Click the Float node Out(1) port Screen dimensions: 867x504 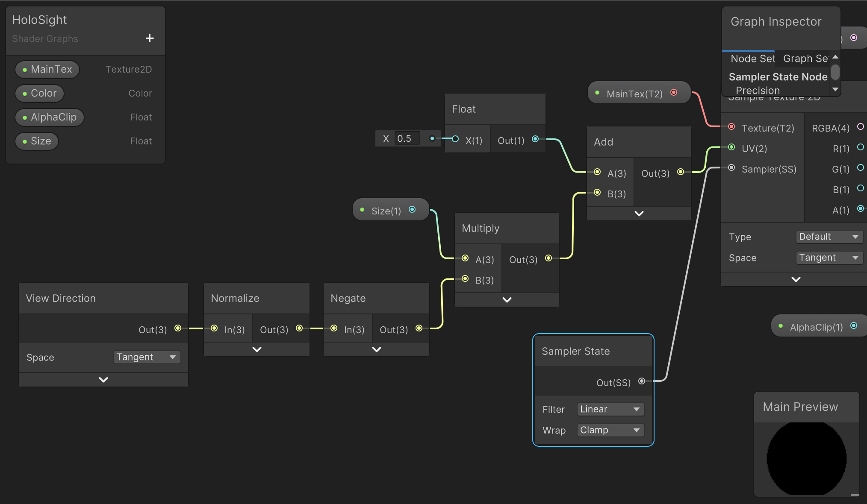click(x=535, y=139)
